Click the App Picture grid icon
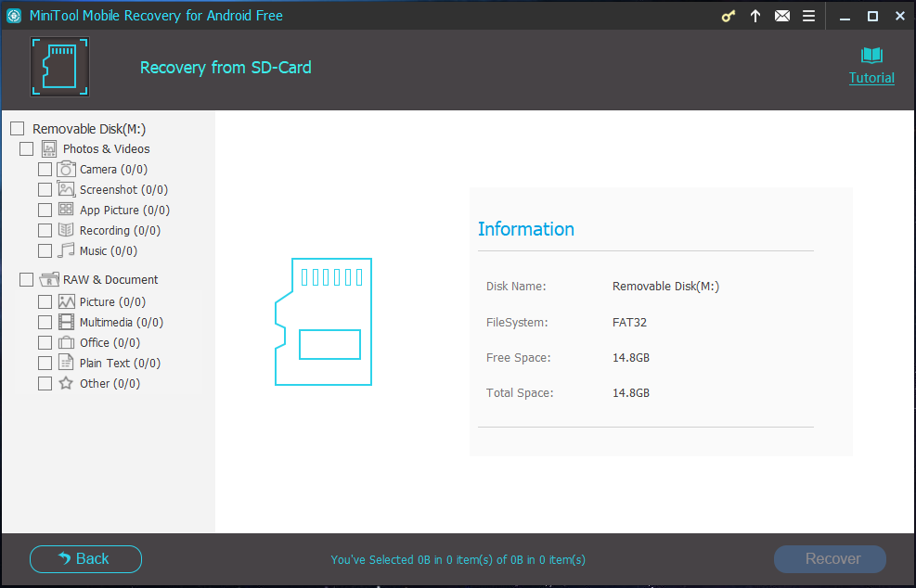 [x=66, y=209]
